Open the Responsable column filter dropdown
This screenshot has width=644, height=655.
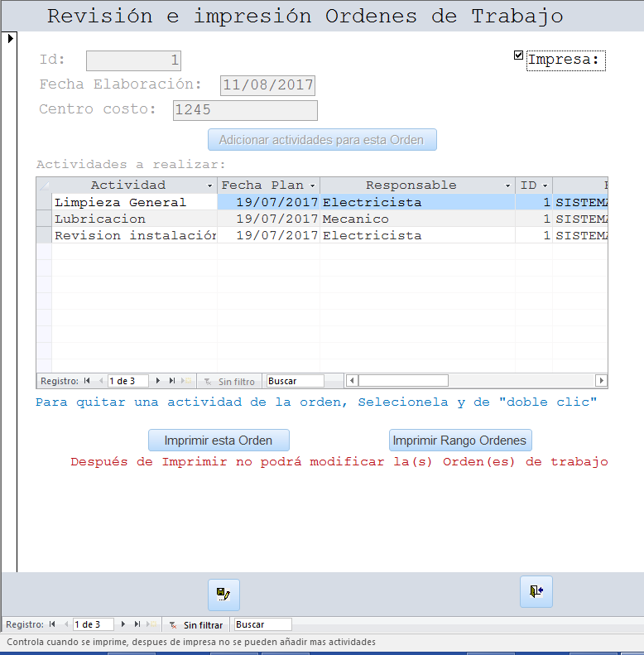tap(507, 185)
